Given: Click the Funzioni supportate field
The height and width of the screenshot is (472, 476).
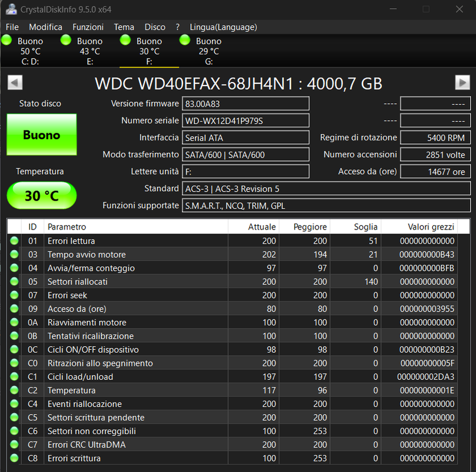Looking at the screenshot, I should pyautogui.click(x=327, y=206).
